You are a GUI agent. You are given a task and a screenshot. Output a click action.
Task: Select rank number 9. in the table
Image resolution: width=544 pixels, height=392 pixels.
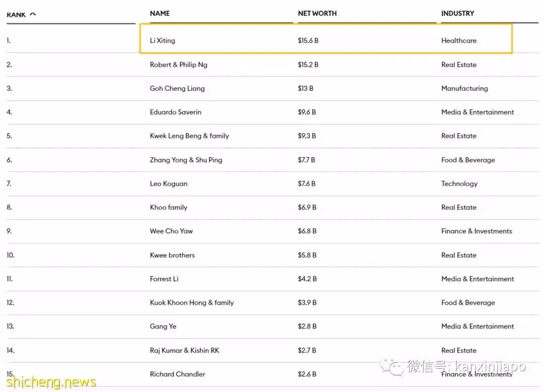(10, 231)
